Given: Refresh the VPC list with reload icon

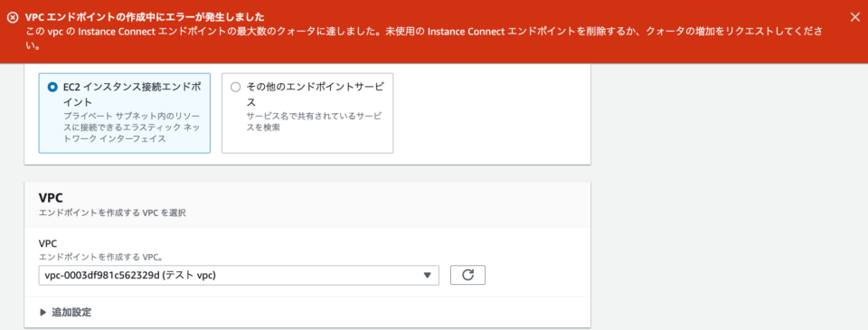Looking at the screenshot, I should (467, 275).
